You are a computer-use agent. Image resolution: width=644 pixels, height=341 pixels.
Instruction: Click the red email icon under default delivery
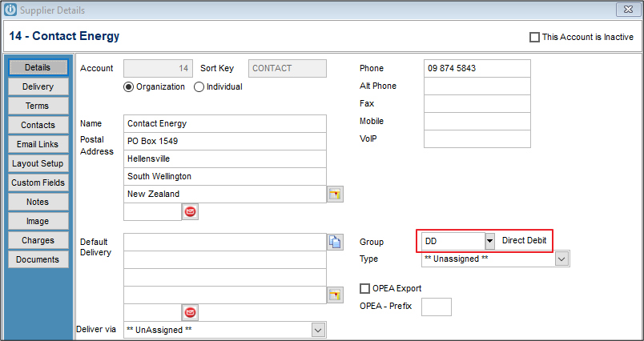coord(190,312)
